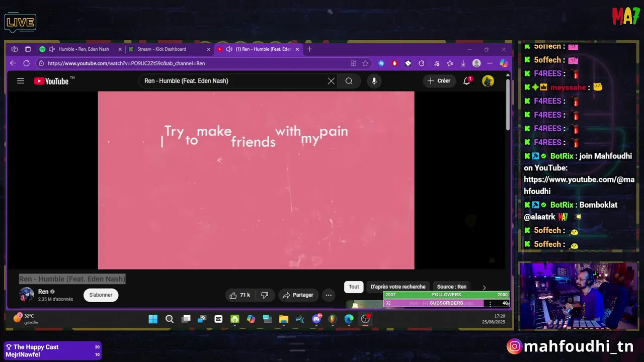Dislike the Ren Humble video
This screenshot has height=362, width=644.
click(264, 295)
